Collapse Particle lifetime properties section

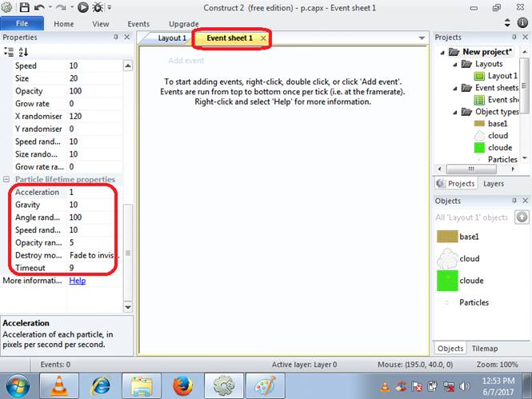pos(6,179)
